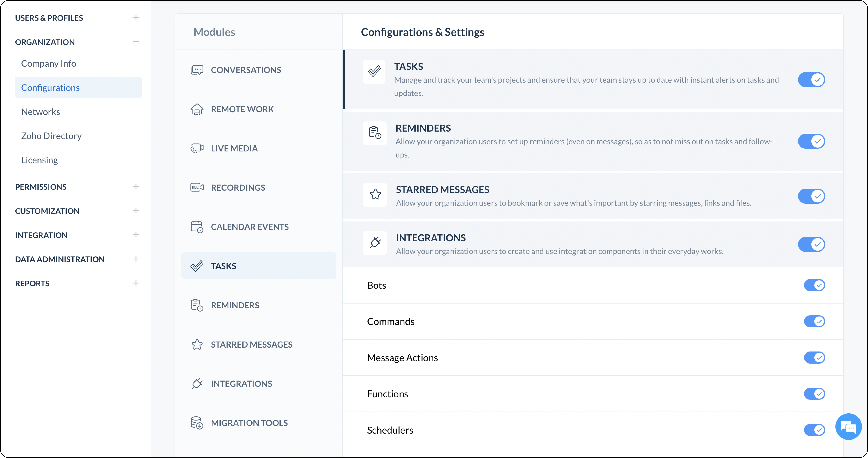Screen dimensions: 868x458
Task: Expand the Data Administration plus icon
Action: click(x=136, y=259)
